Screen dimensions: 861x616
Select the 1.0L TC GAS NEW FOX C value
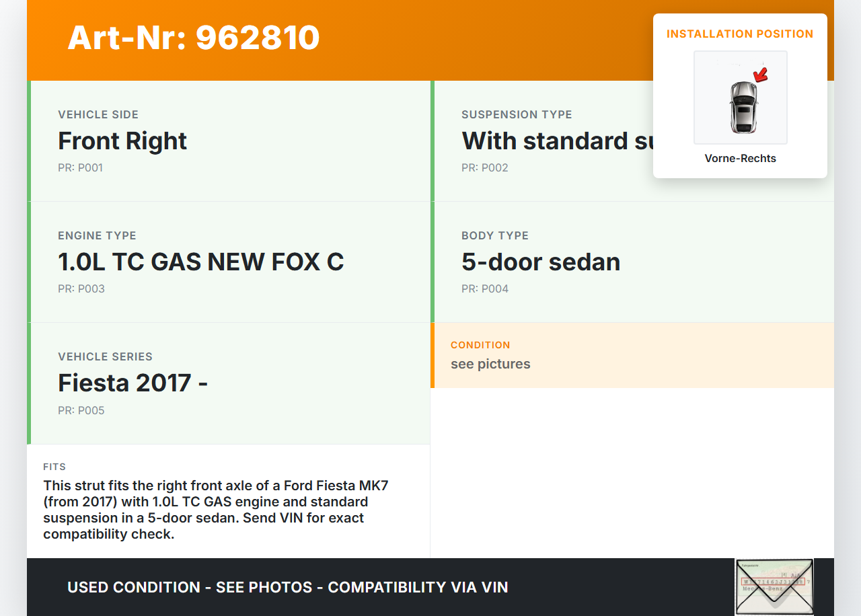click(200, 262)
